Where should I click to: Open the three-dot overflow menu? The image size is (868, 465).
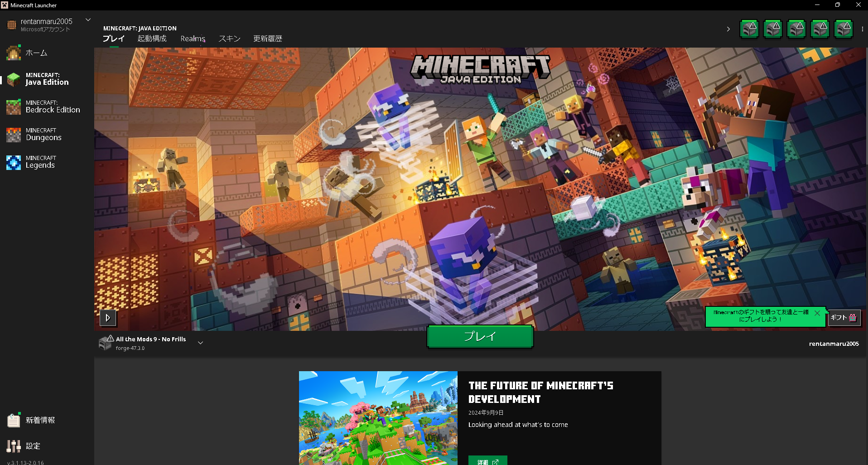pyautogui.click(x=862, y=29)
